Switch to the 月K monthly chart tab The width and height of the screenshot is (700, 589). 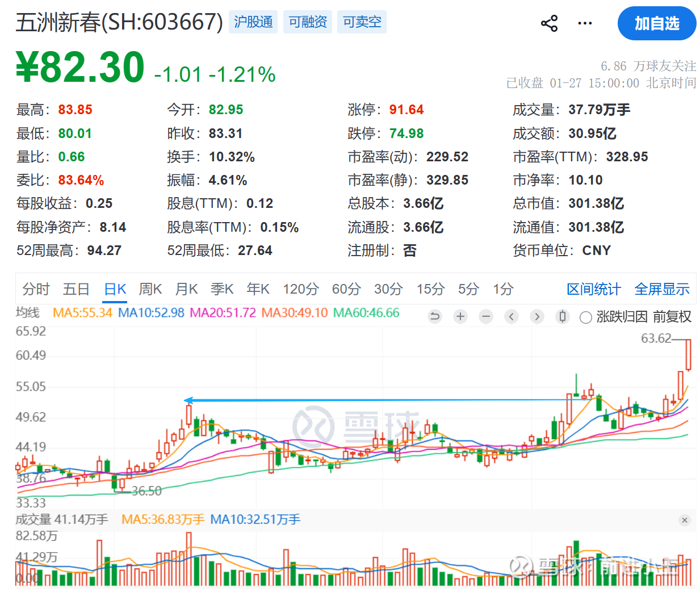point(186,289)
